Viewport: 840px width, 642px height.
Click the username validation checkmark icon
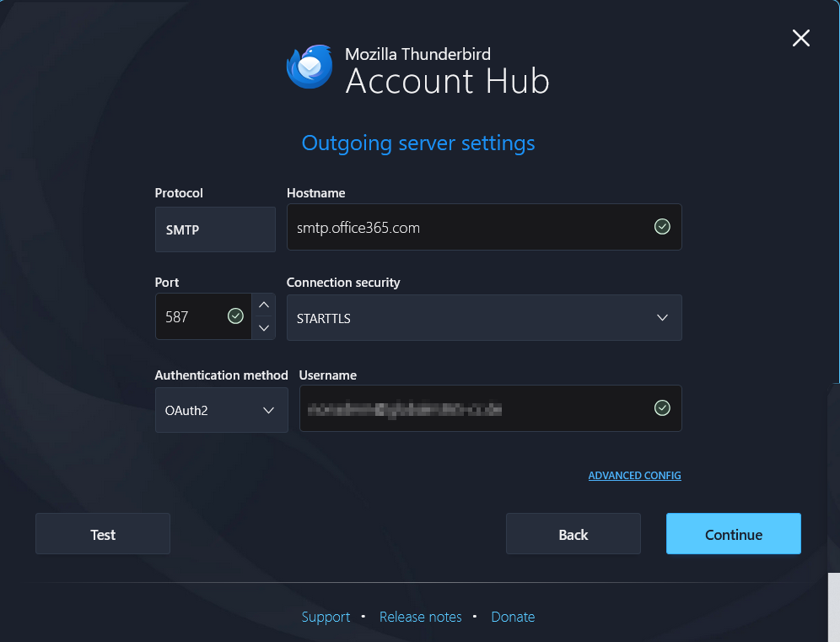click(662, 407)
